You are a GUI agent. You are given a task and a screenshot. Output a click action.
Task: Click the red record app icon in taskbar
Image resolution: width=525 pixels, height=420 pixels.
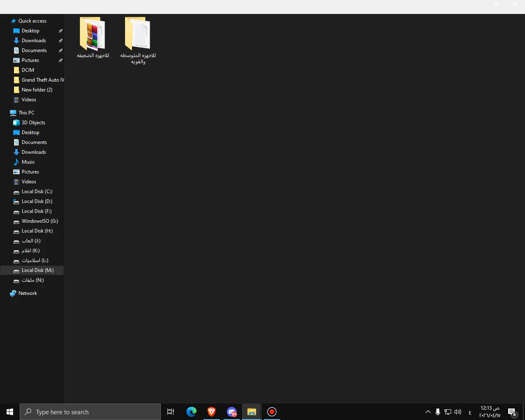point(272,412)
